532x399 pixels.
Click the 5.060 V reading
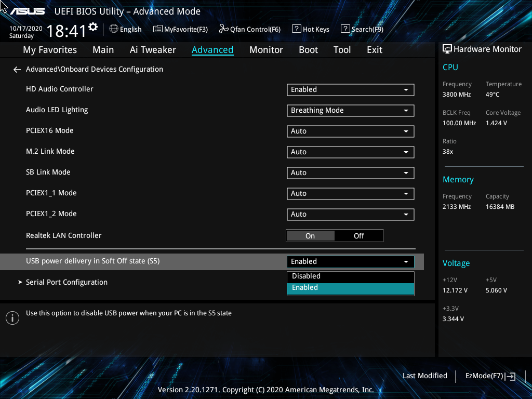[x=496, y=290]
